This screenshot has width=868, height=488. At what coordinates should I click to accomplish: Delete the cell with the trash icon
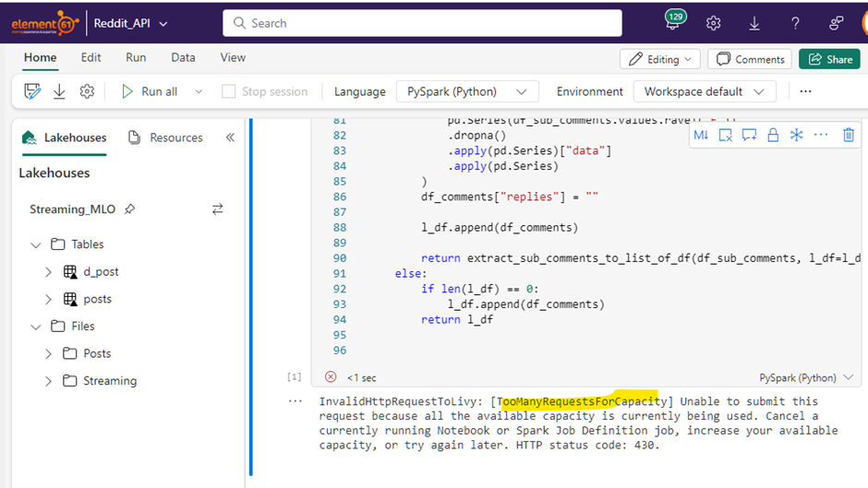coord(848,136)
